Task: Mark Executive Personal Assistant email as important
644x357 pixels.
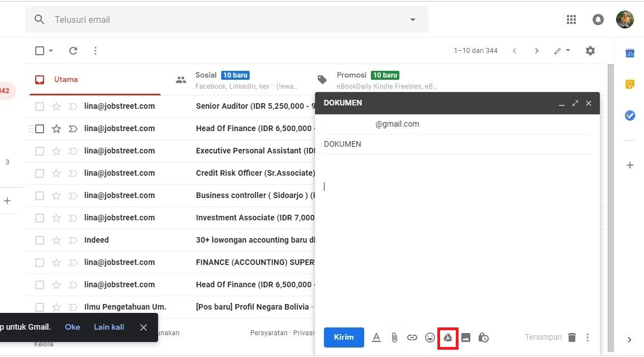Action: [73, 151]
